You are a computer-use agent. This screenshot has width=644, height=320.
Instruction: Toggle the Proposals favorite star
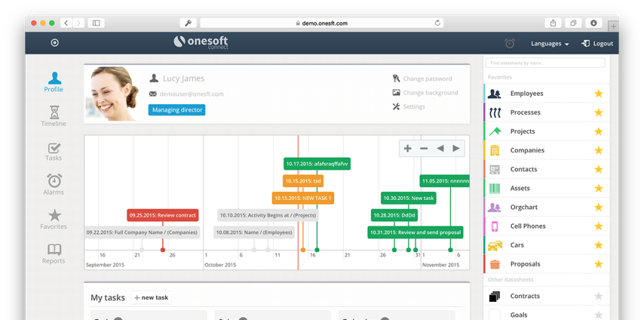pos(598,264)
